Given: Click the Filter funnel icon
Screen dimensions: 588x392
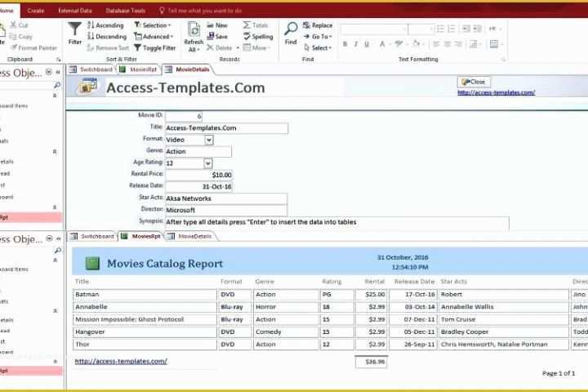Looking at the screenshot, I should [x=74, y=29].
